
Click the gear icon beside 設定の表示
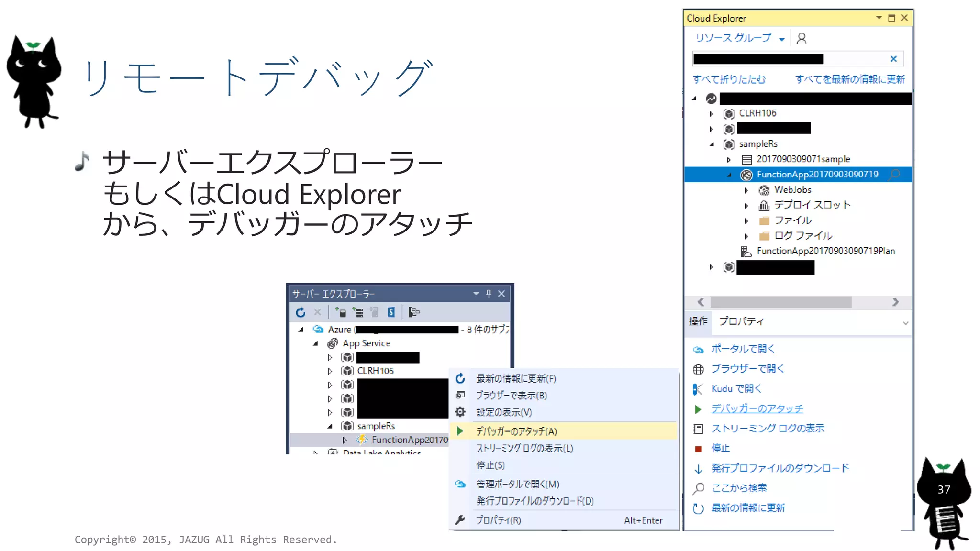tap(460, 412)
